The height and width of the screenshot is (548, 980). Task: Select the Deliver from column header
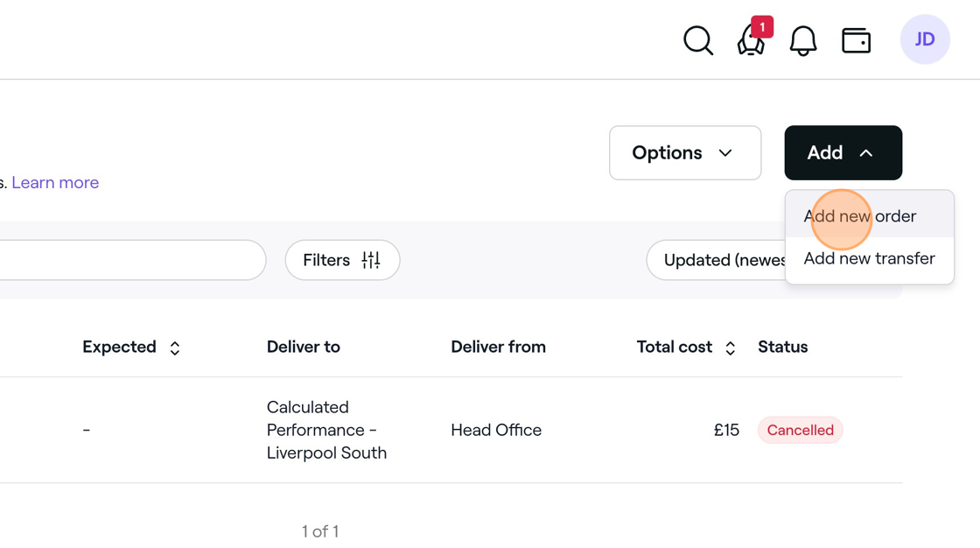tap(498, 348)
